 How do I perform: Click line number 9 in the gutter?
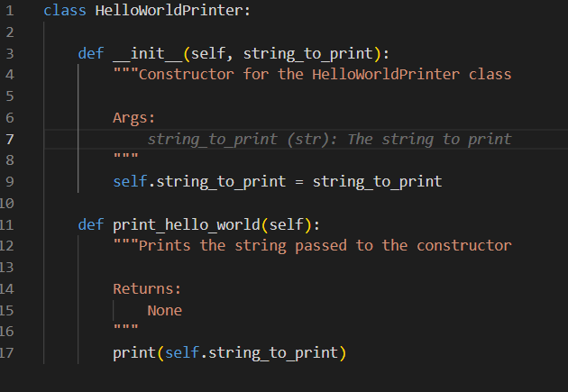9,181
